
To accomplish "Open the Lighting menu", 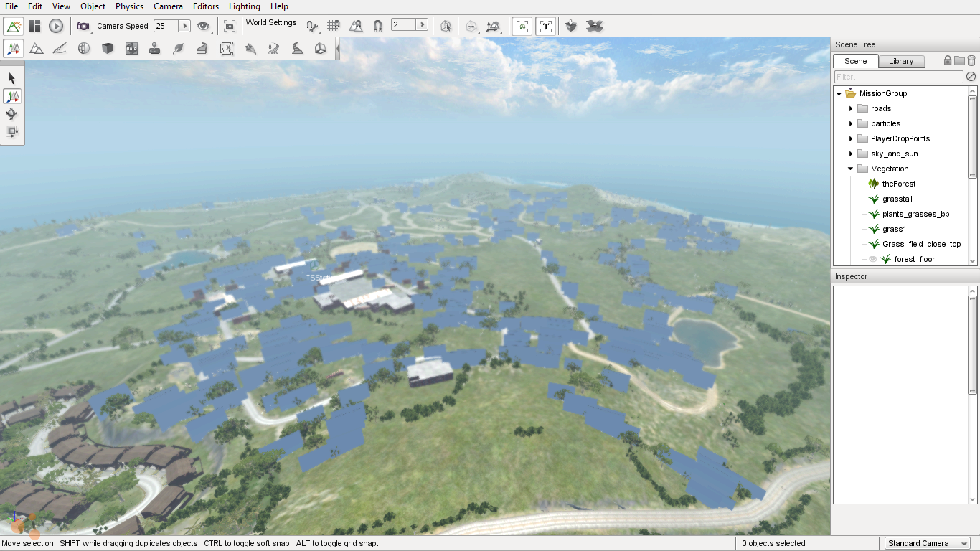I will click(x=245, y=6).
